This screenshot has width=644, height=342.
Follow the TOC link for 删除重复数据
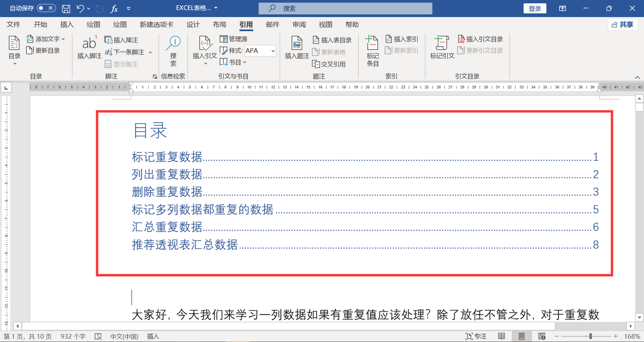[167, 192]
